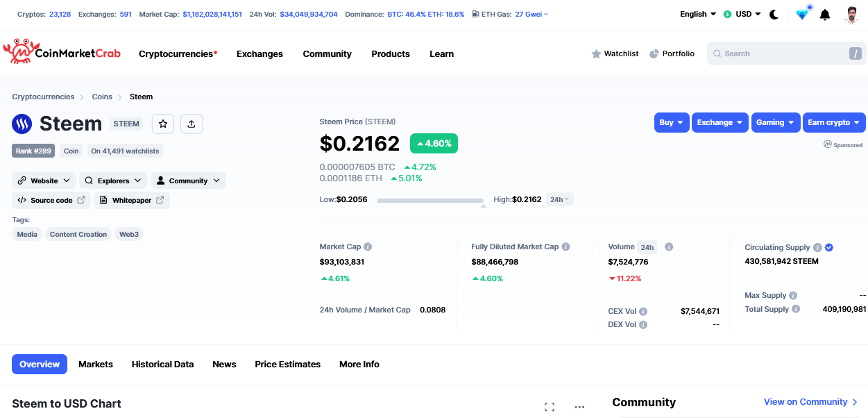Expand the chart to fullscreen
Screen dimensions: 868x418
tap(550, 407)
